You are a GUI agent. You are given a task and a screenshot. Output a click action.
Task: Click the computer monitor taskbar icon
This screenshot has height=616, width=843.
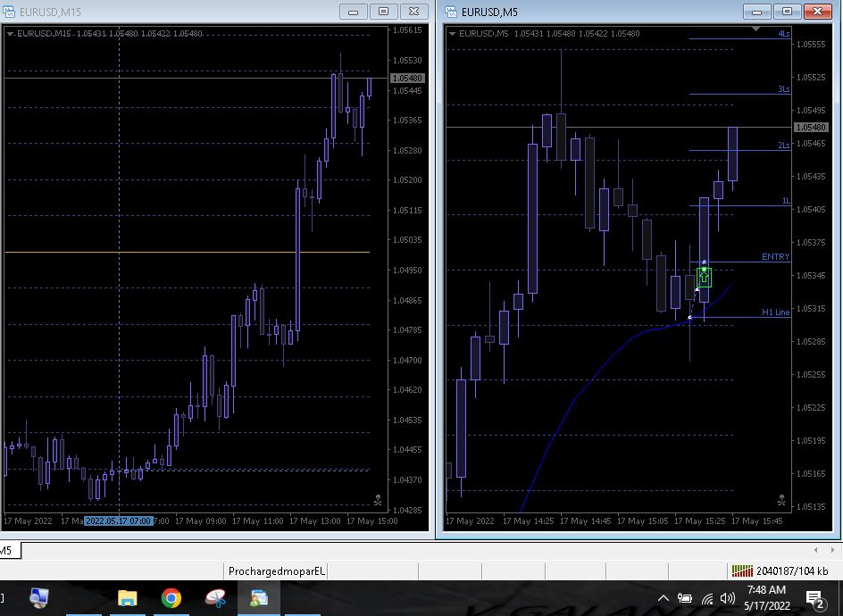pos(39,598)
